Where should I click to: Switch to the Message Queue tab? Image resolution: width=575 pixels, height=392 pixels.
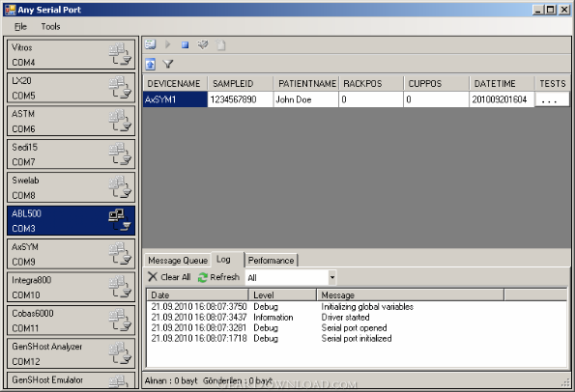pos(178,260)
